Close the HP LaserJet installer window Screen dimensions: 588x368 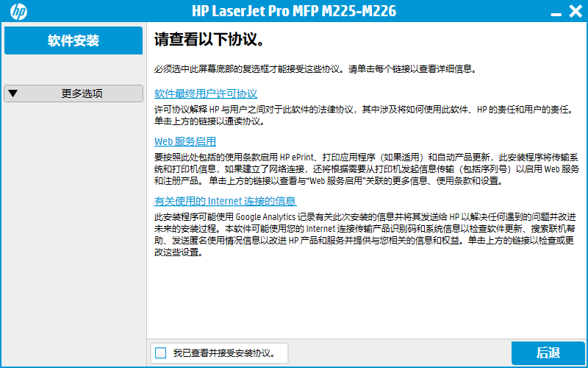coord(576,11)
